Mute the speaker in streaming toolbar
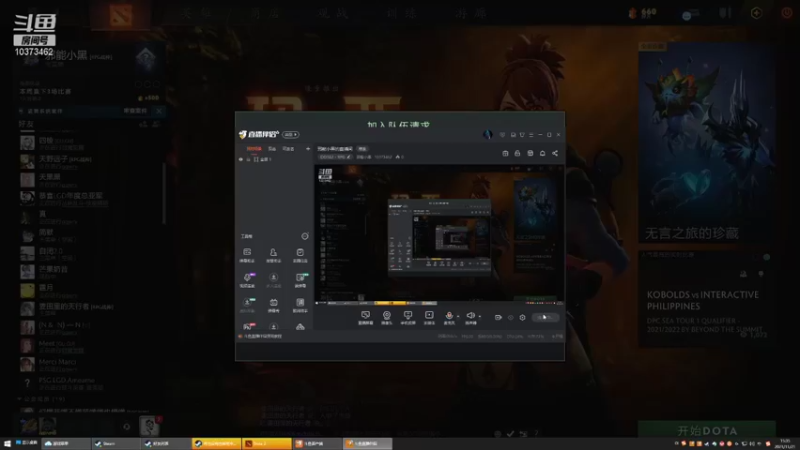This screenshot has height=450, width=800. [470, 317]
